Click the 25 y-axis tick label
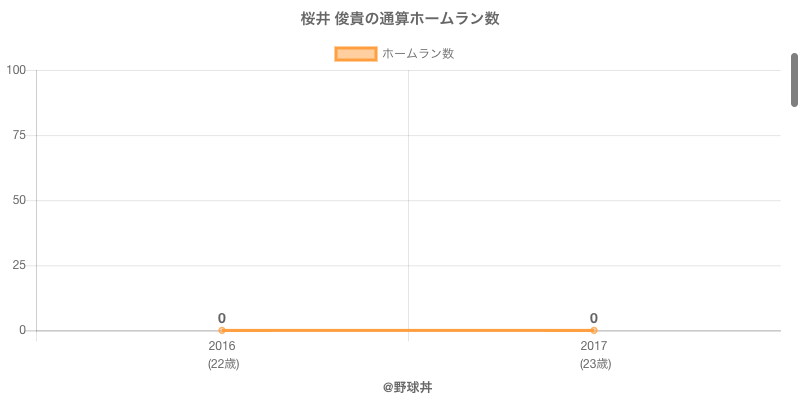800x400 pixels. (19, 265)
